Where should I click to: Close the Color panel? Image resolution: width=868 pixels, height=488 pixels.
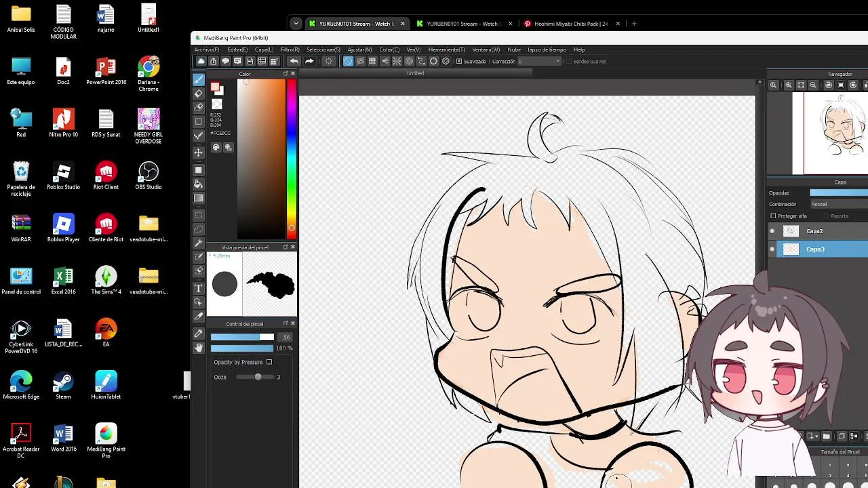coord(293,74)
